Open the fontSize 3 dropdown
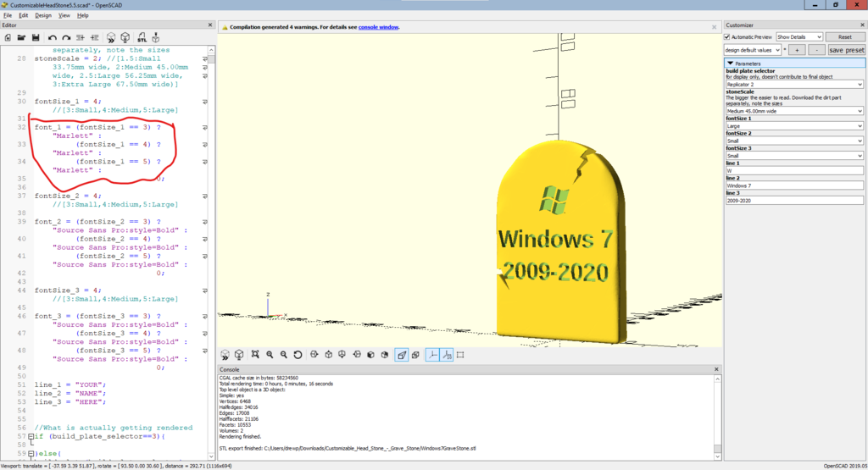Viewport: 868px width, 470px height. [x=794, y=156]
